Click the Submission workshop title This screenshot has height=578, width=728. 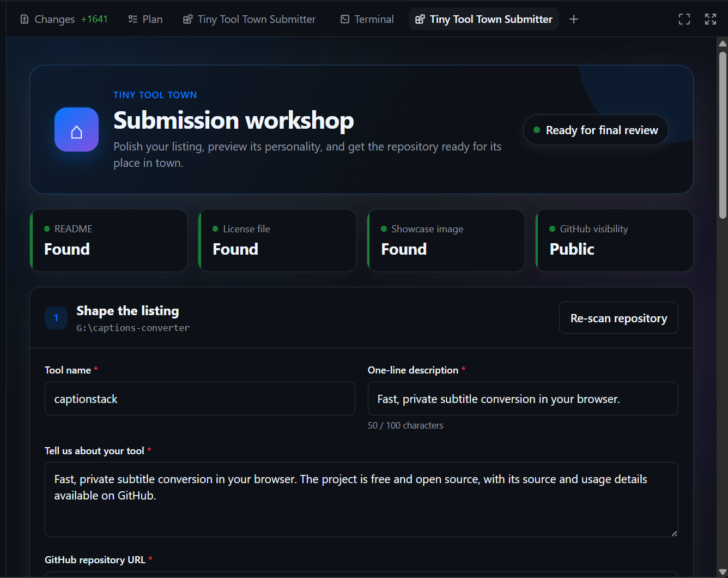click(x=234, y=120)
